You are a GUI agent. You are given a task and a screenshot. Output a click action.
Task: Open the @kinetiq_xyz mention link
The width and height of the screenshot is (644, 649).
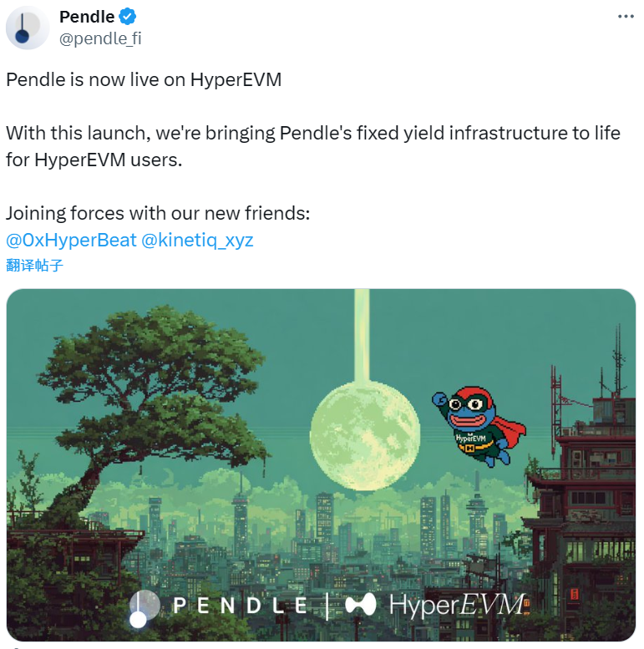197,240
